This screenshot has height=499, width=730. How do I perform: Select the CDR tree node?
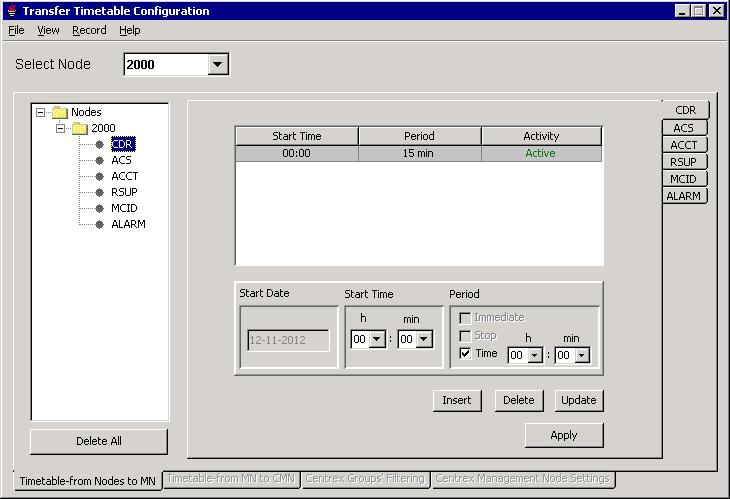pos(123,144)
